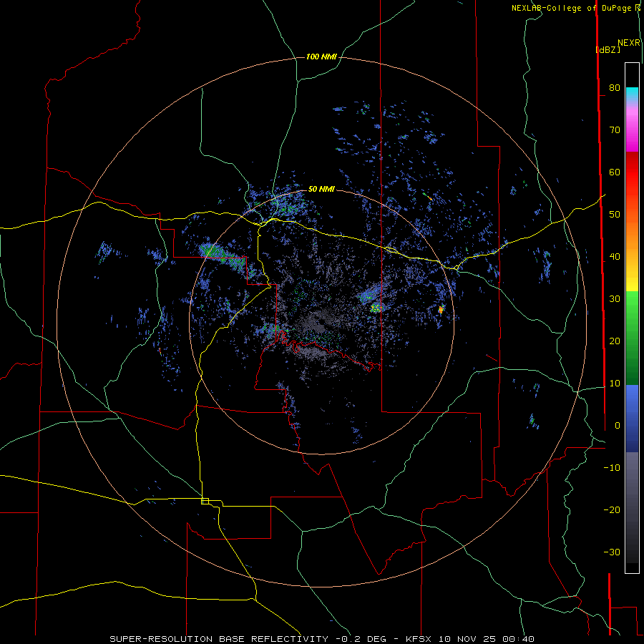The image size is (644, 644).
Task: Click the cyan top segment of reflectivity color bar
Action: [632, 94]
